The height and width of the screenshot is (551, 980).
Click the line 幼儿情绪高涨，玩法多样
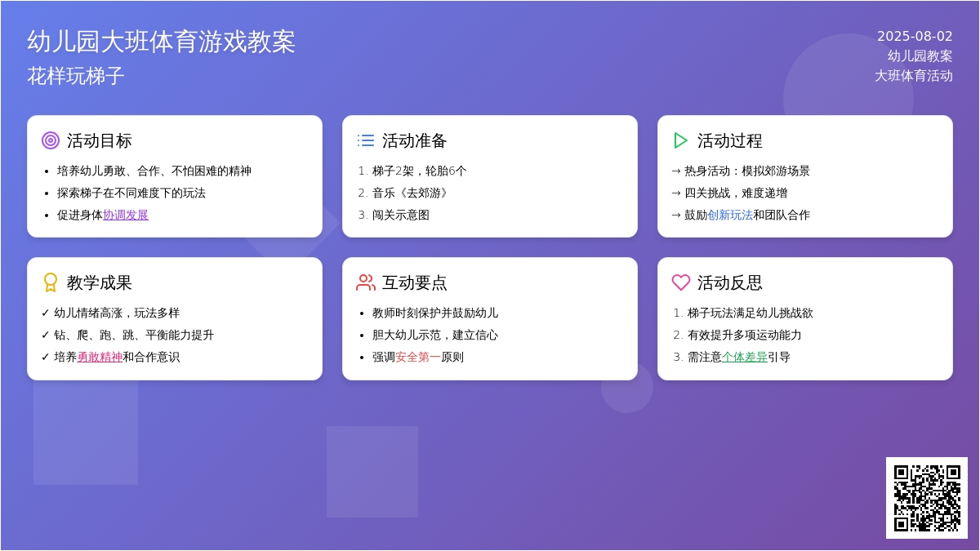(x=110, y=313)
